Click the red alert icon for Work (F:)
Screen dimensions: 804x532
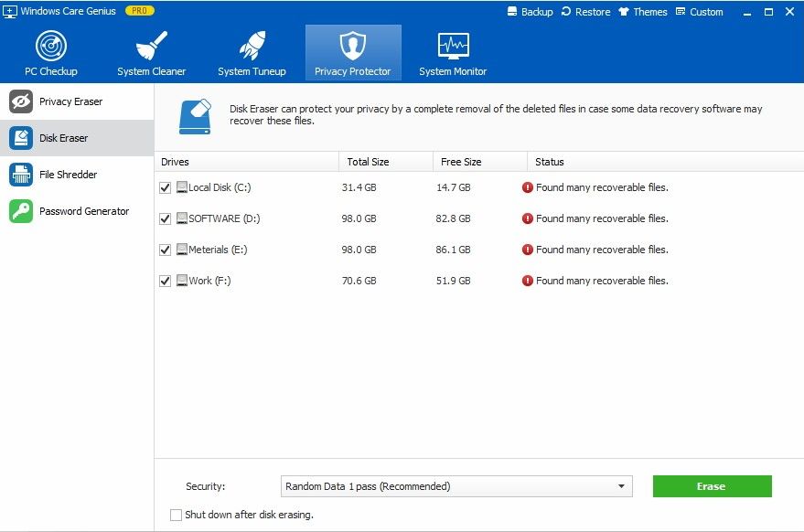coord(528,281)
